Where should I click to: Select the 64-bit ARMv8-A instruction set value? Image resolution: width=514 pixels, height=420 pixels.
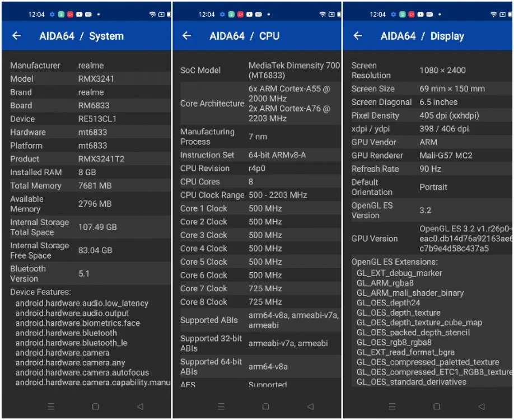277,155
